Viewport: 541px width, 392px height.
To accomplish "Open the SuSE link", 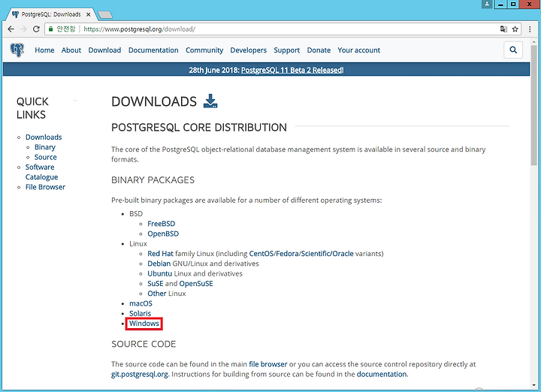I will (156, 284).
